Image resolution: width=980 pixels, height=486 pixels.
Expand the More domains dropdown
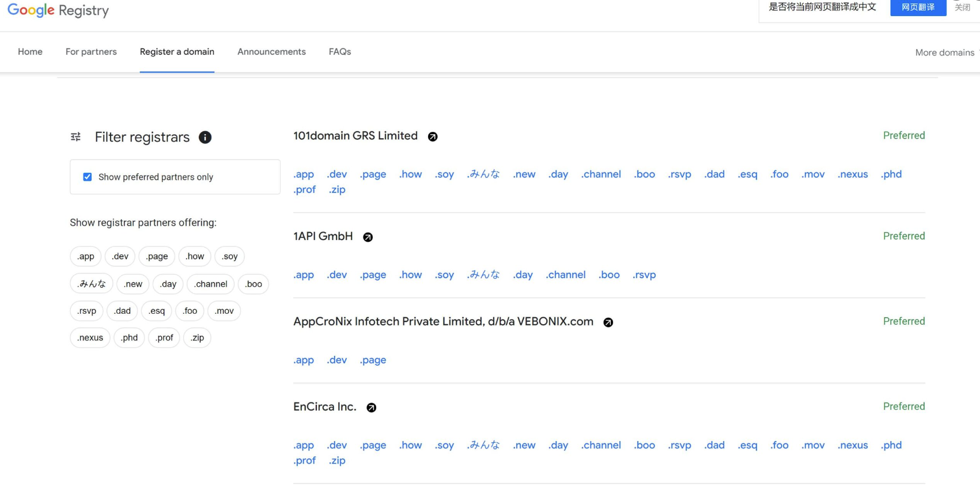945,52
